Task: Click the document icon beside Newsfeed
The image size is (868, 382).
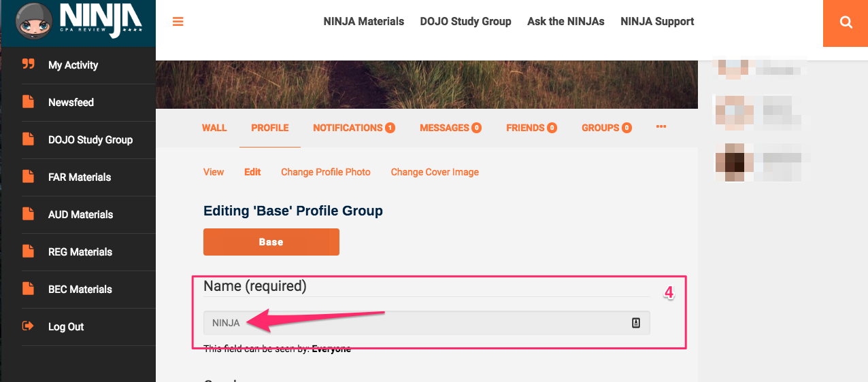Action: coord(28,102)
